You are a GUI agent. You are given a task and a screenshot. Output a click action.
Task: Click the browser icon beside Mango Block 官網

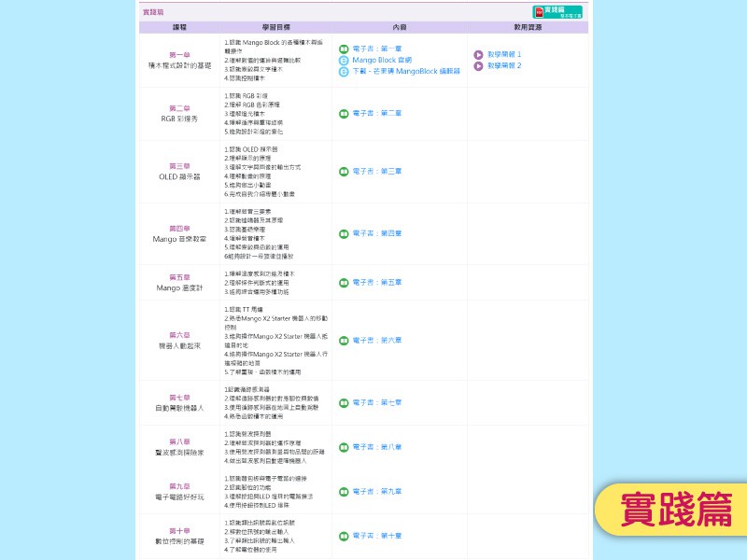coord(344,60)
